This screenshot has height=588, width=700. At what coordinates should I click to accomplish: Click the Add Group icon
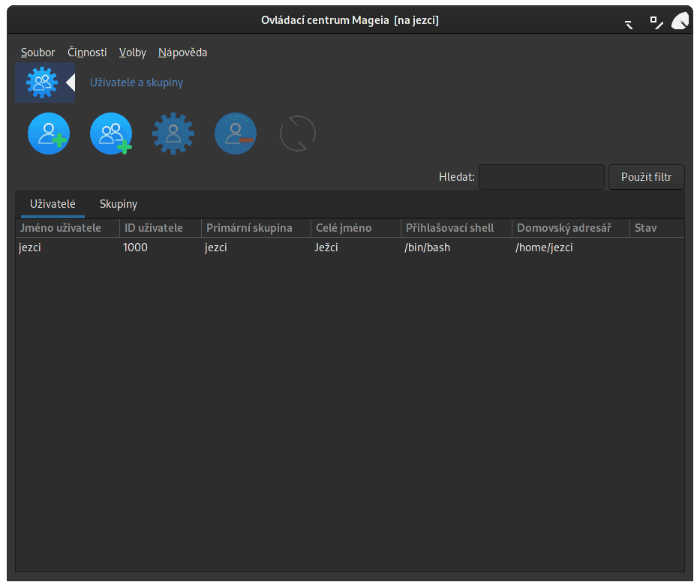tap(110, 133)
